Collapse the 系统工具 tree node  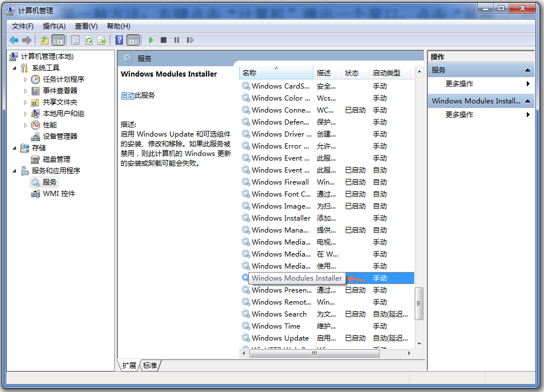pos(15,68)
